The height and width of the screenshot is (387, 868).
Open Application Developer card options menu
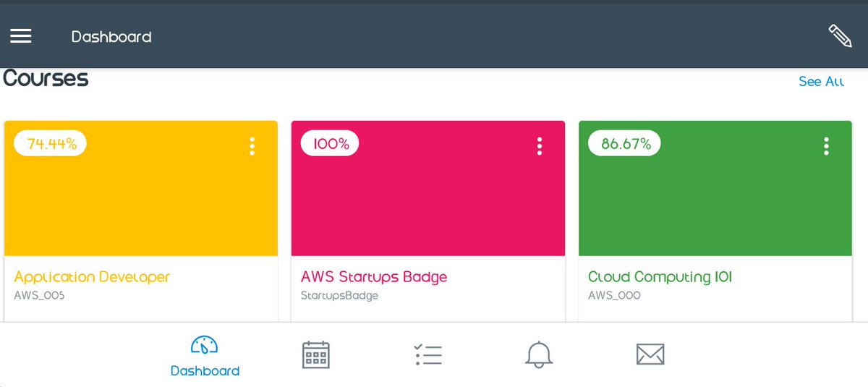pyautogui.click(x=252, y=146)
